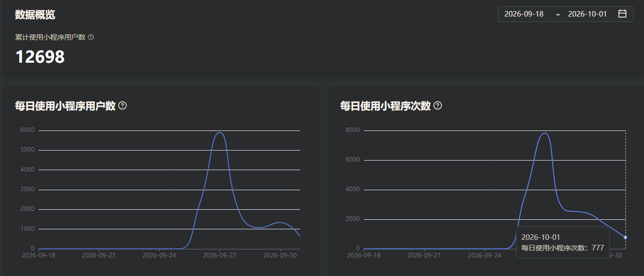Click the peak of the daily usage-count curve

pos(545,133)
